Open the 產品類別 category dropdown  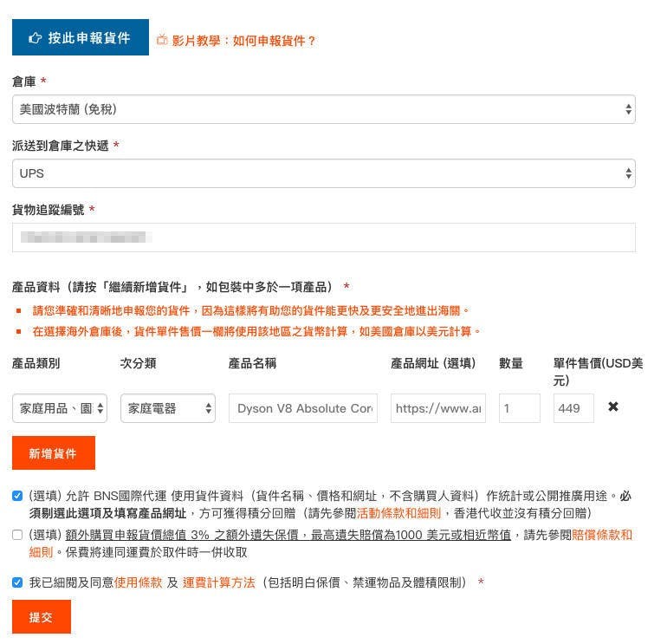point(60,408)
